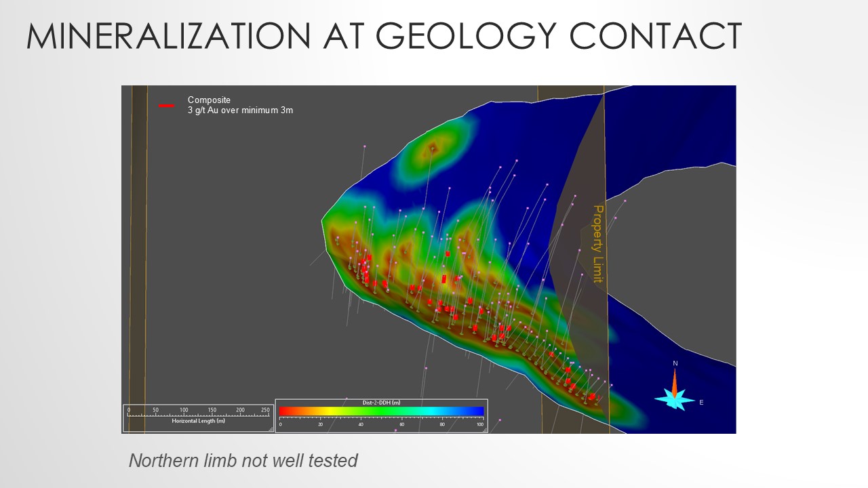868x488 pixels.
Task: Click the resize grip on Dist-2-DDH legend
Action: (x=484, y=429)
